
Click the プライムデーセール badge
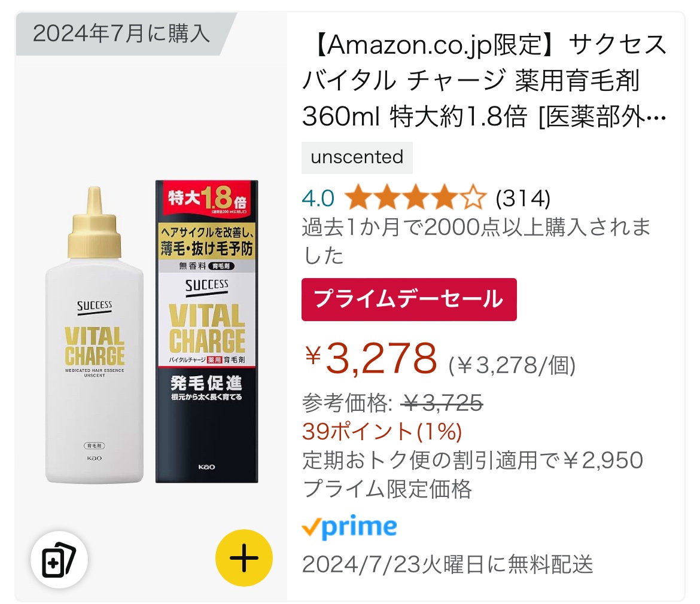tap(409, 300)
